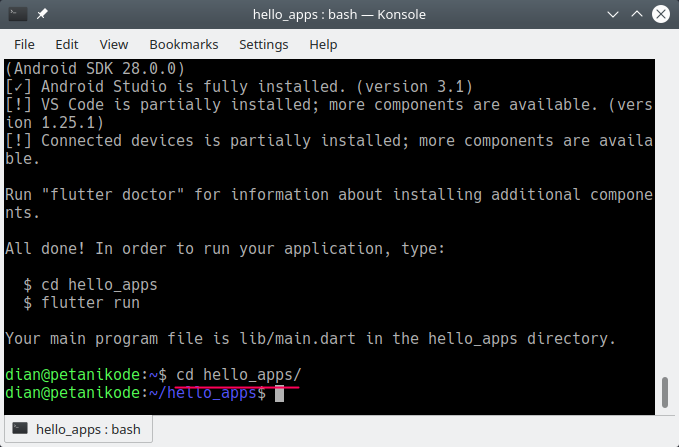Click the window title 'hello_apps : bash — Konsole'

tap(339, 16)
